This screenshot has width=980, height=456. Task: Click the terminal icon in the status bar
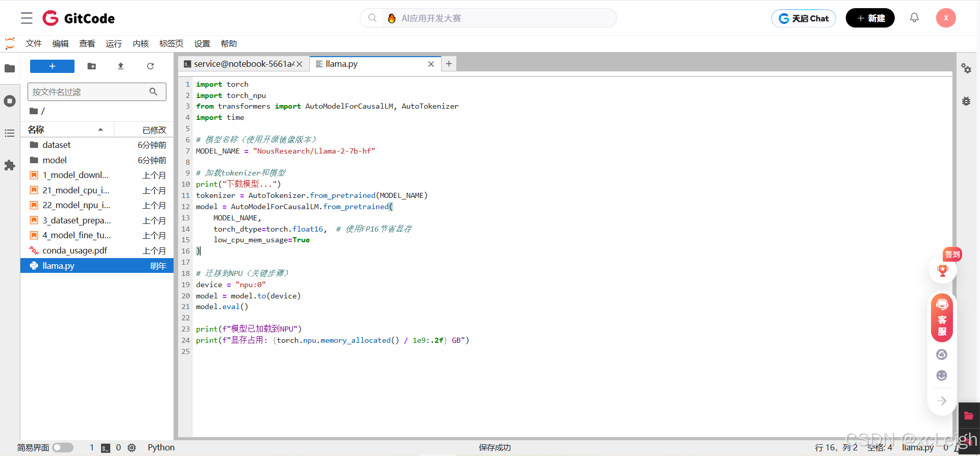coord(106,448)
